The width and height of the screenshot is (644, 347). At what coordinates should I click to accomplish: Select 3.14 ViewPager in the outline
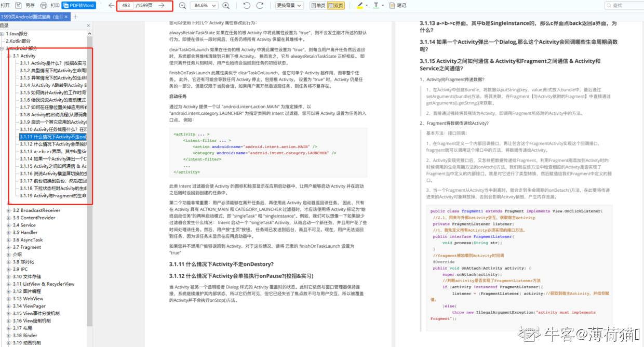tap(29, 306)
